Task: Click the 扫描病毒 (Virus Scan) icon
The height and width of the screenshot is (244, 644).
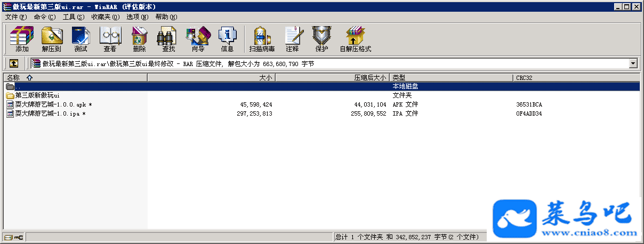Action: click(x=261, y=36)
